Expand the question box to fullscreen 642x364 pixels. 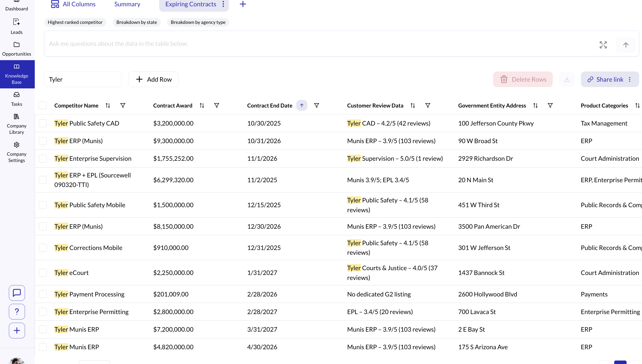(x=603, y=45)
